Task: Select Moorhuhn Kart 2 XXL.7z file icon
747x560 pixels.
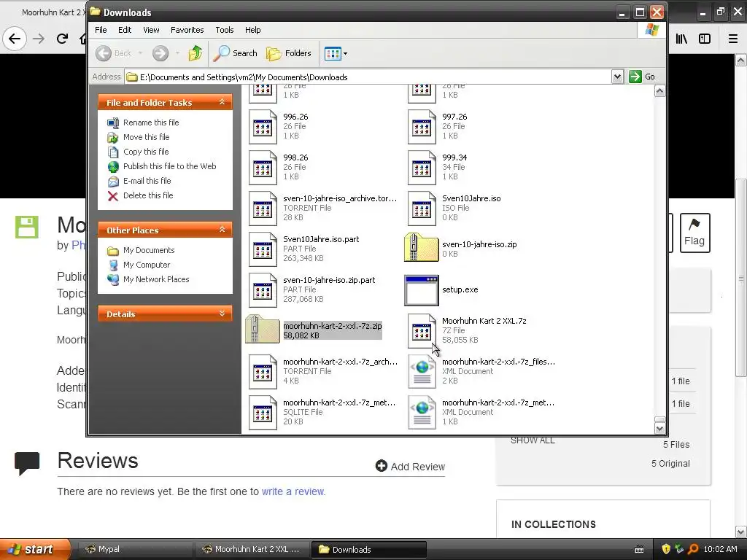Action: [x=422, y=331]
